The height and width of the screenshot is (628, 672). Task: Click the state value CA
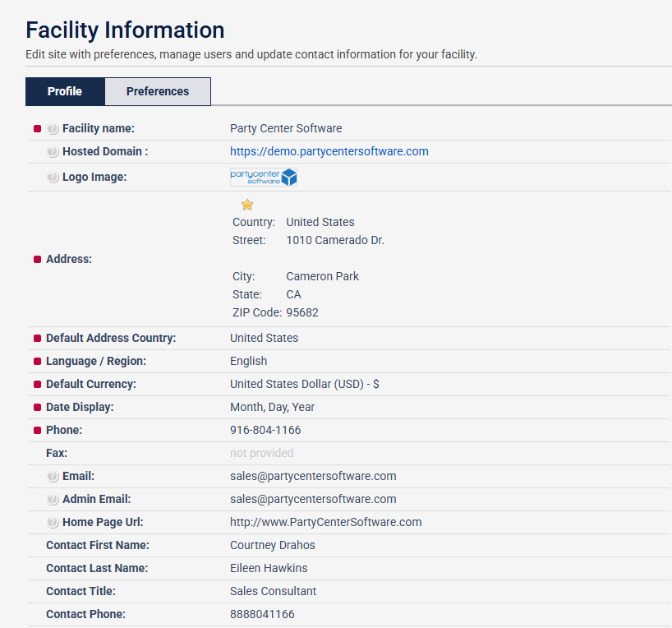click(293, 295)
